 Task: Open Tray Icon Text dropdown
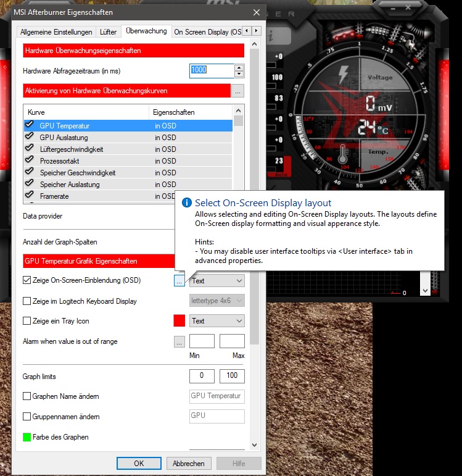(x=217, y=321)
